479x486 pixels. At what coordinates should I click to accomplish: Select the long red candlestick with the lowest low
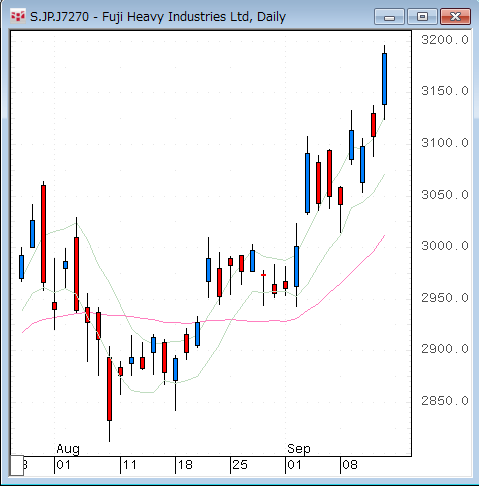coord(109,389)
